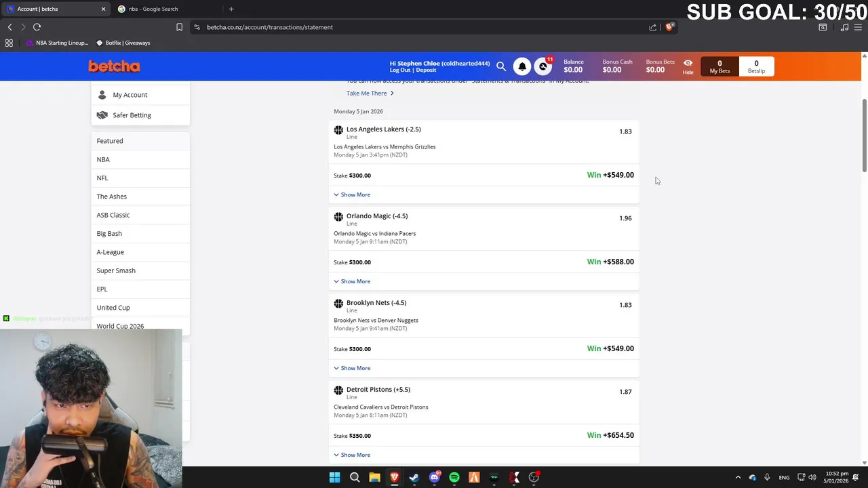The width and height of the screenshot is (868, 488).
Task: Expand Show More for Orlando Magic bet
Action: click(x=352, y=281)
